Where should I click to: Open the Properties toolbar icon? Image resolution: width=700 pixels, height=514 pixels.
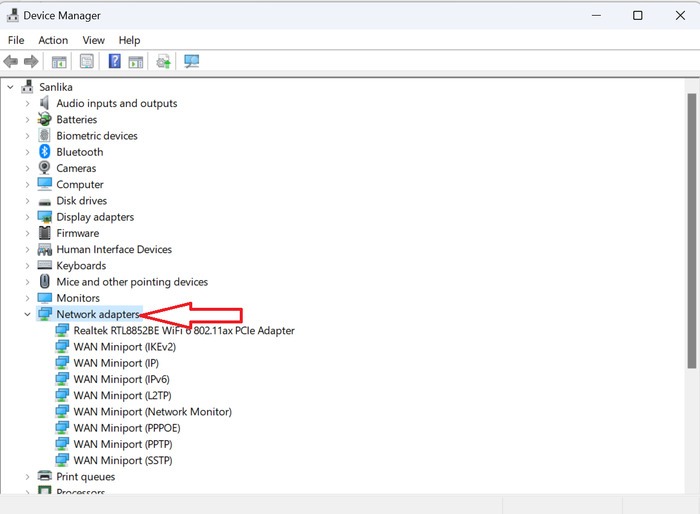(87, 61)
